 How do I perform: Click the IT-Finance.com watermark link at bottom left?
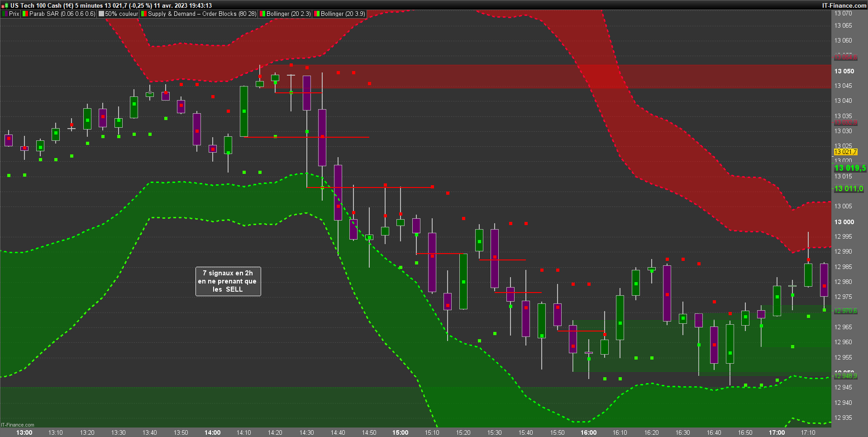18,425
